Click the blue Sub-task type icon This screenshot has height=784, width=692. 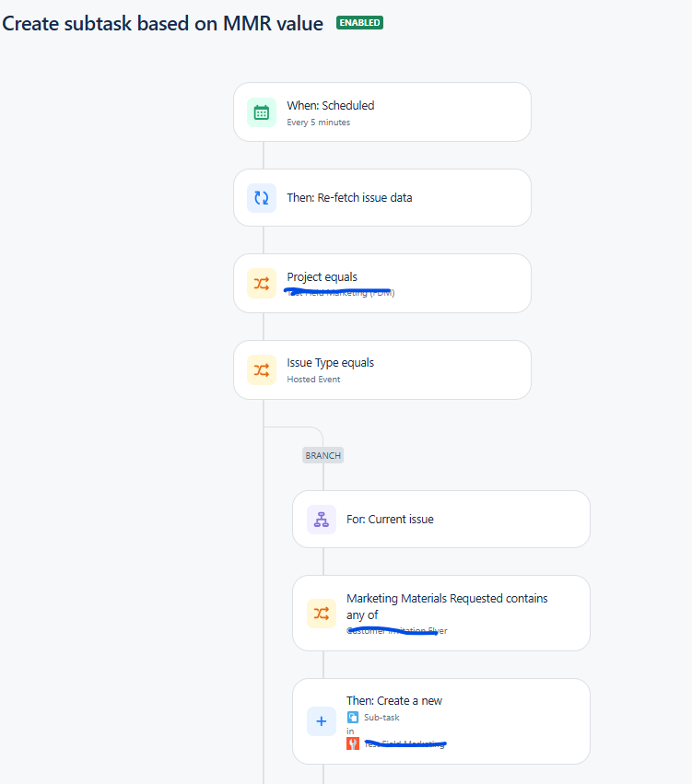click(353, 718)
